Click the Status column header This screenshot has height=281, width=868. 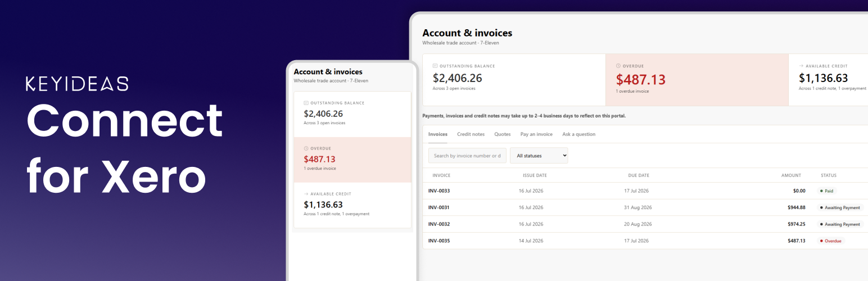(x=829, y=175)
